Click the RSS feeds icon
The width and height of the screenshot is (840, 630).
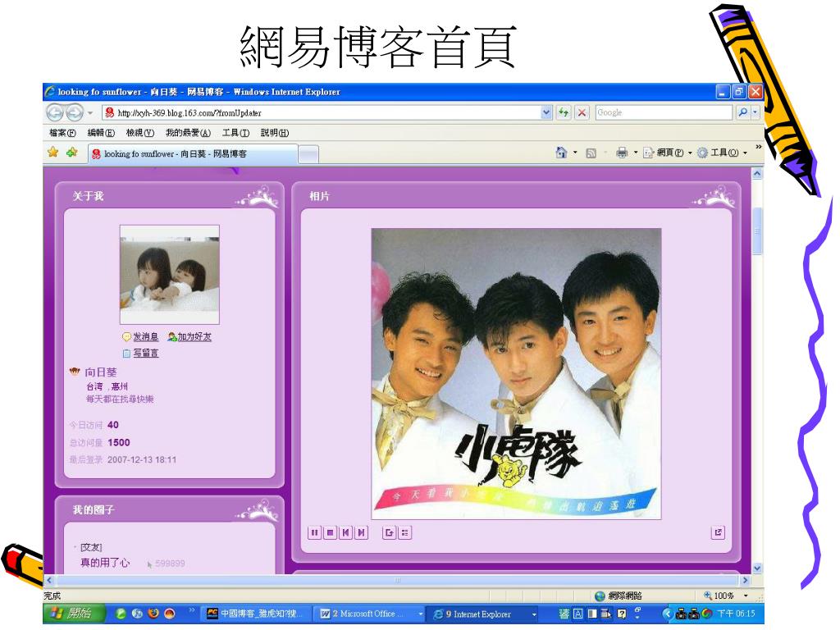click(591, 153)
